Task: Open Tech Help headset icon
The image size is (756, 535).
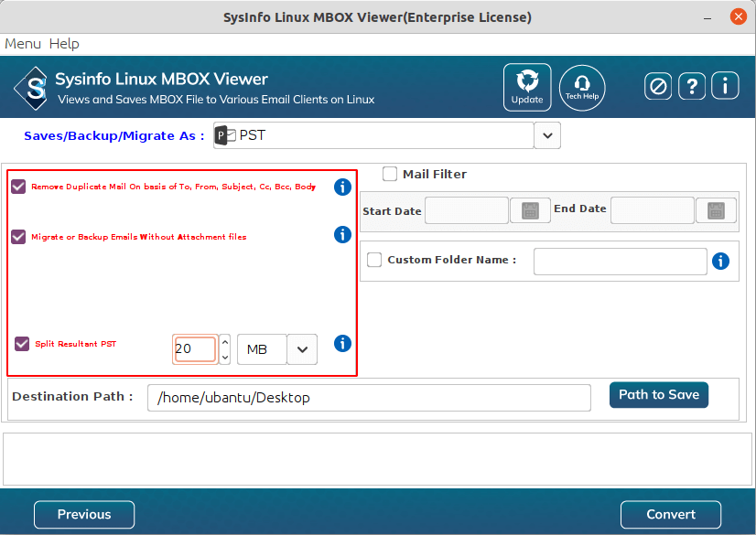Action: [x=582, y=88]
